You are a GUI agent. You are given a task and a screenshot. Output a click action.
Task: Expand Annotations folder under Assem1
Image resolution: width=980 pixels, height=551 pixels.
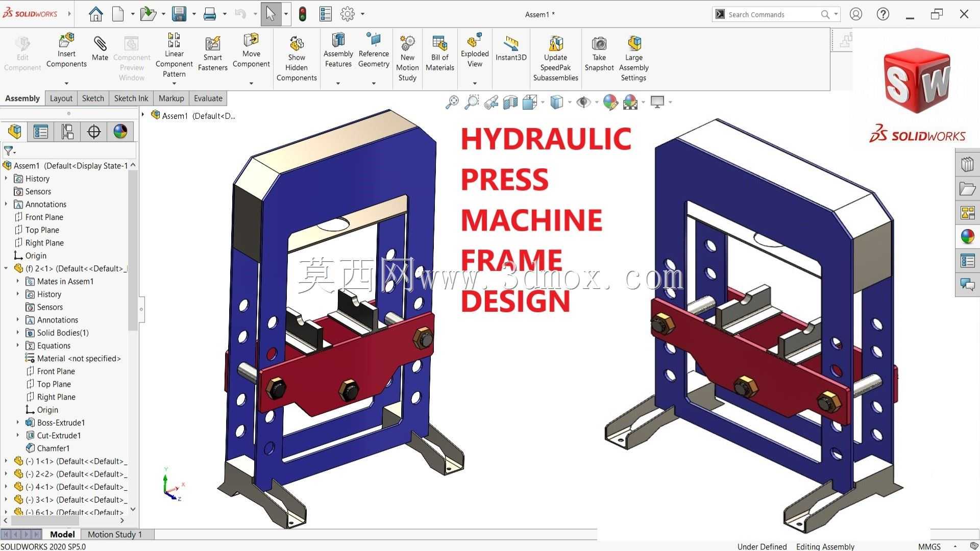tap(6, 204)
